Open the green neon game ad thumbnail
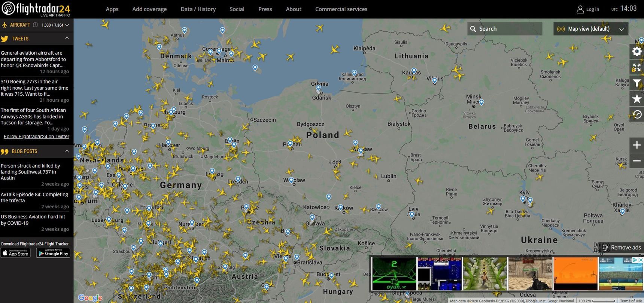This screenshot has height=303, width=644. tap(394, 273)
